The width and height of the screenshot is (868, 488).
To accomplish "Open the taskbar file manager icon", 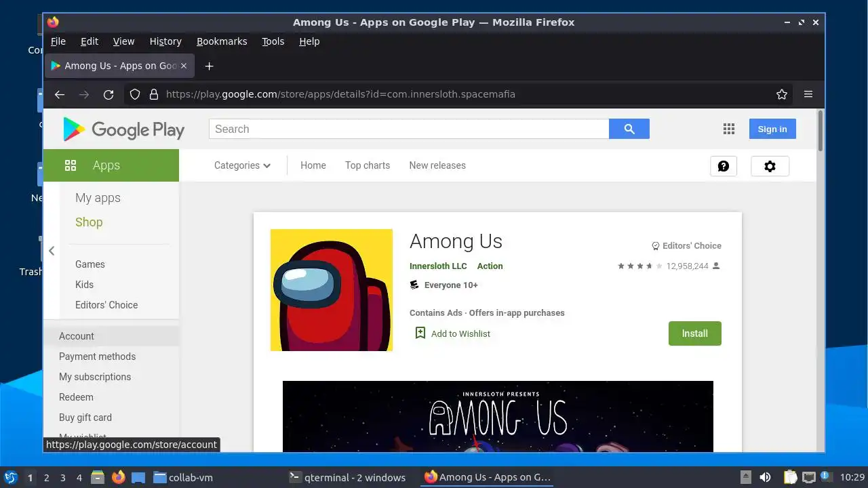I will click(98, 477).
